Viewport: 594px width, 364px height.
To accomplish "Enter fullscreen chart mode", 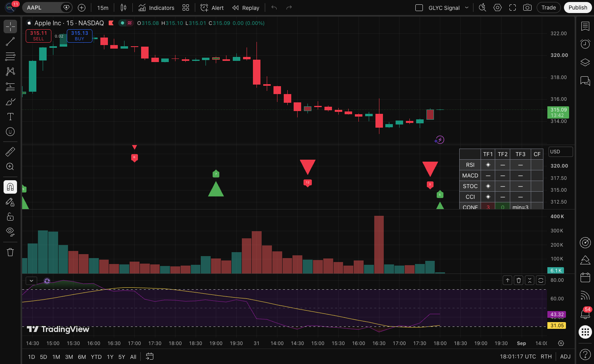I will pos(513,8).
